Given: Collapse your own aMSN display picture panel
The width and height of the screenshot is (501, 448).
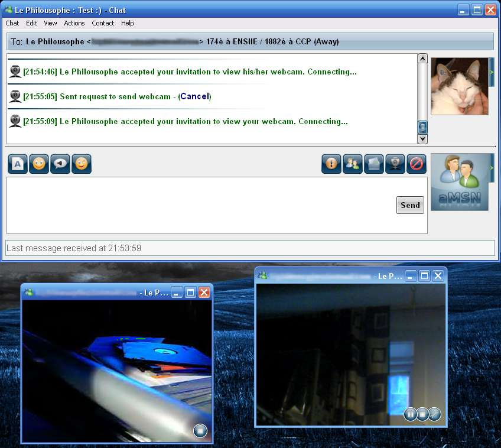Looking at the screenshot, I should click(492, 171).
